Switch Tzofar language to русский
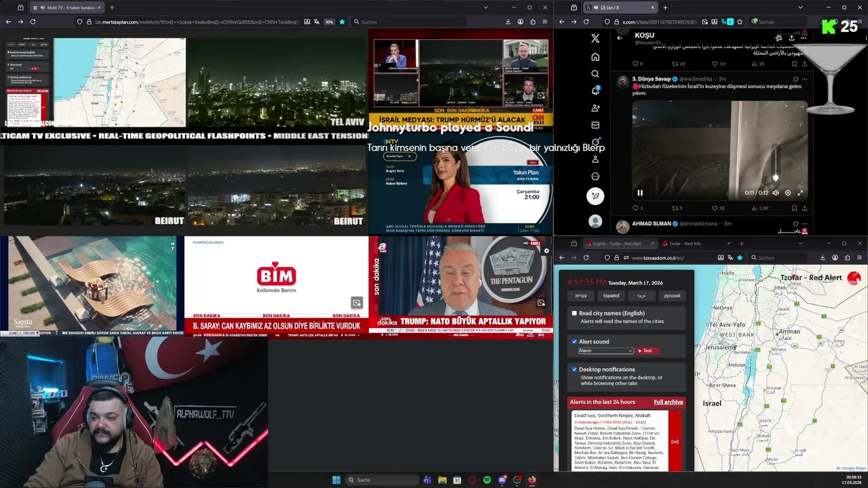The height and width of the screenshot is (488, 868). click(x=671, y=296)
